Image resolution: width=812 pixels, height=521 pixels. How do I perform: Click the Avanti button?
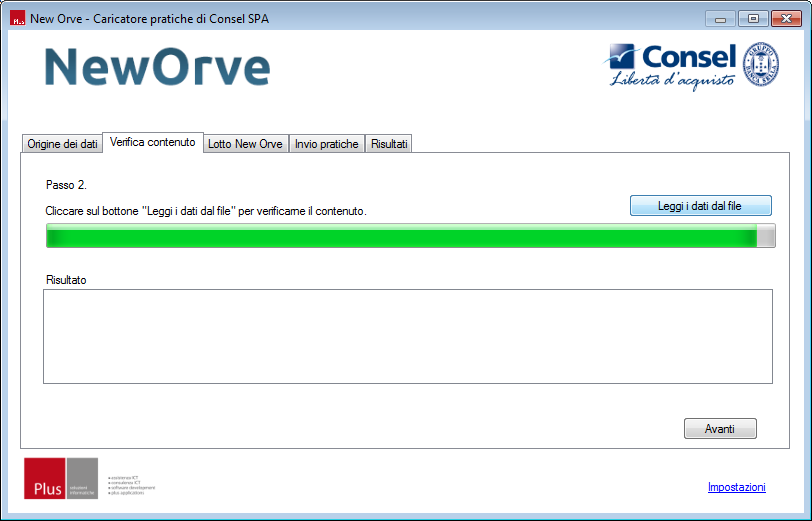pyautogui.click(x=720, y=429)
